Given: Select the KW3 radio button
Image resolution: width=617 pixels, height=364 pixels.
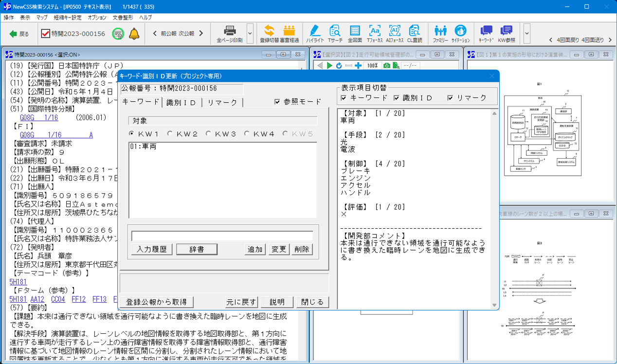Looking at the screenshot, I should [208, 133].
